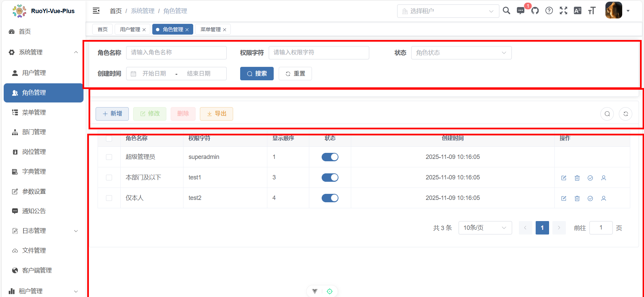This screenshot has height=297, width=644.
Task: Click the 角色名称 input field
Action: 176,53
